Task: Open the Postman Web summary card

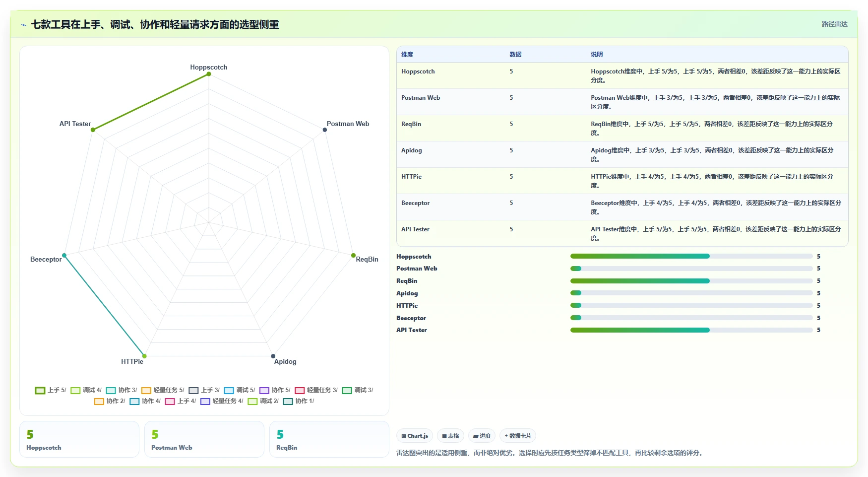Action: (204, 439)
